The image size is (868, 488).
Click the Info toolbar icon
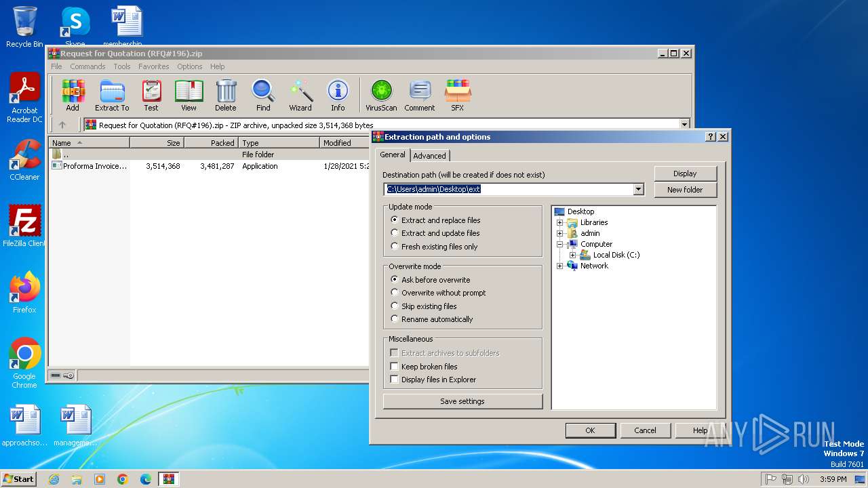(x=338, y=96)
